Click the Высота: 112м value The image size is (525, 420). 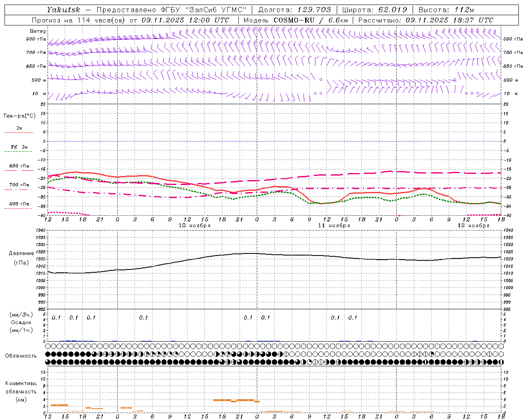(x=446, y=10)
